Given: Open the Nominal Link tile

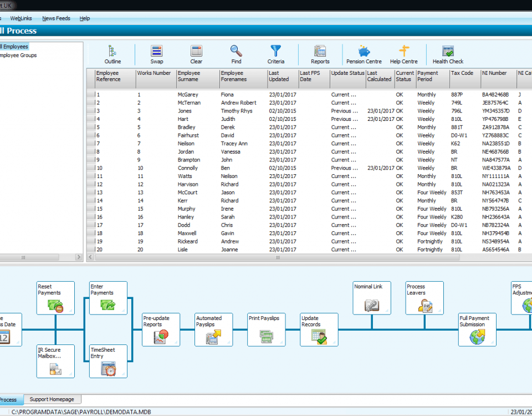Looking at the screenshot, I should (372, 298).
